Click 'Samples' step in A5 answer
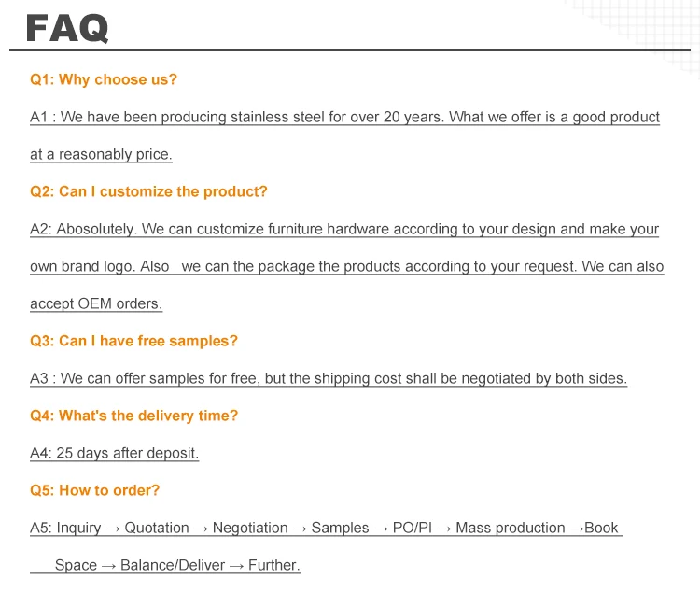 point(340,528)
